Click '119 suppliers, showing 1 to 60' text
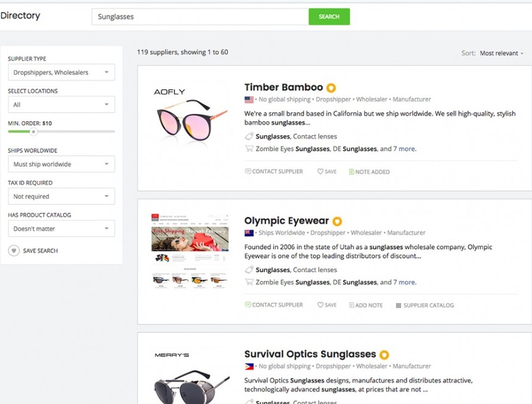This screenshot has height=404, width=532. click(x=183, y=52)
